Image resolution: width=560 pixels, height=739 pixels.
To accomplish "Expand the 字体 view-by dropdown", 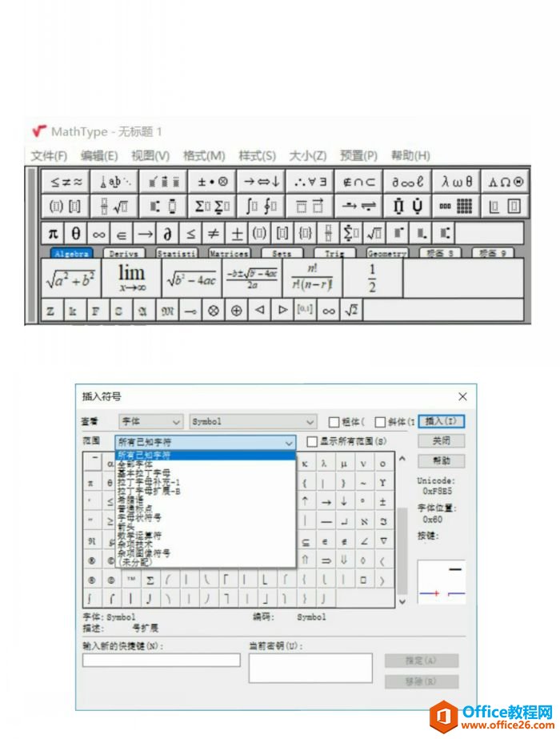I will point(150,421).
